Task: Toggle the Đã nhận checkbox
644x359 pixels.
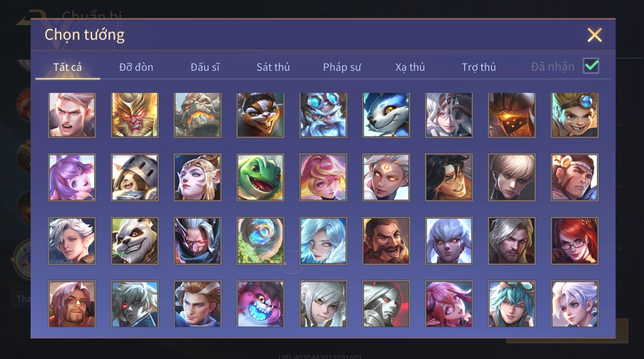Action: point(591,66)
